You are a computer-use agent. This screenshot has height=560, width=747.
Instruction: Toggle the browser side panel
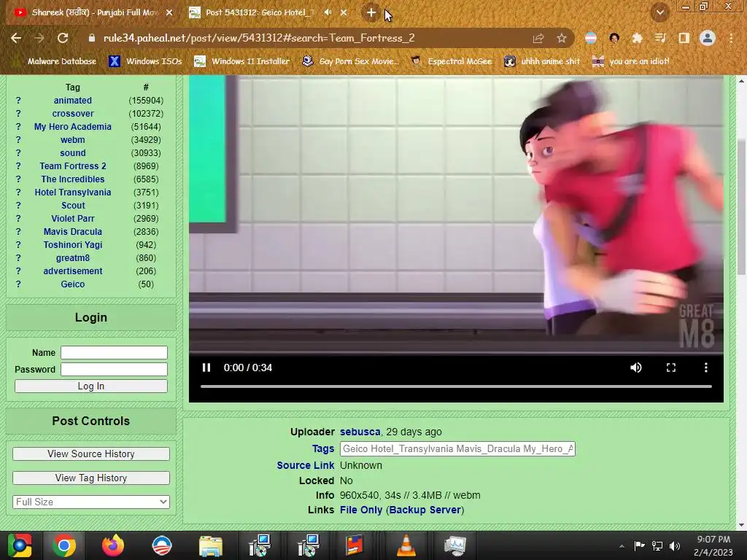[x=684, y=38]
